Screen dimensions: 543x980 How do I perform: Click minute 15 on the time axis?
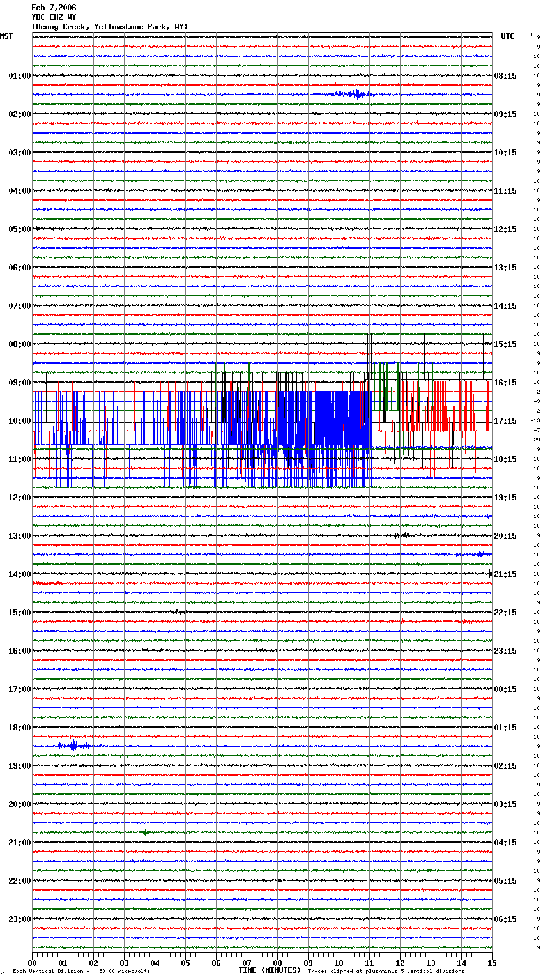pyautogui.click(x=492, y=963)
